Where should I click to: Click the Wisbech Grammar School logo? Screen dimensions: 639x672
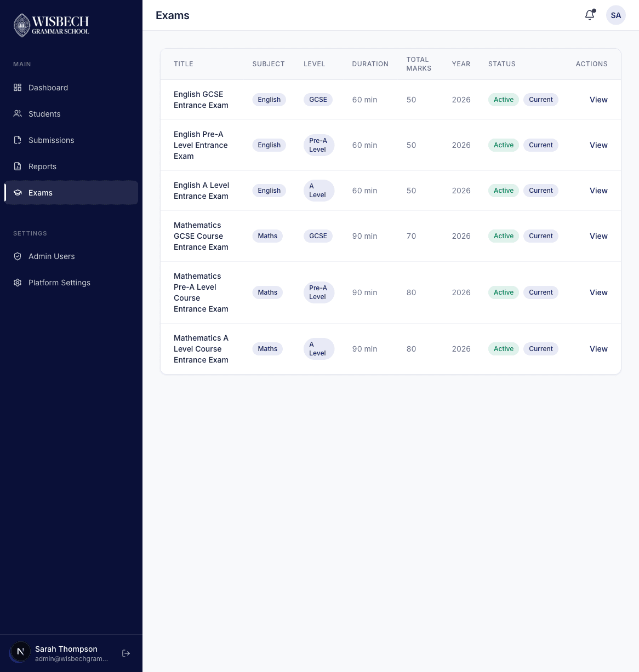[52, 25]
